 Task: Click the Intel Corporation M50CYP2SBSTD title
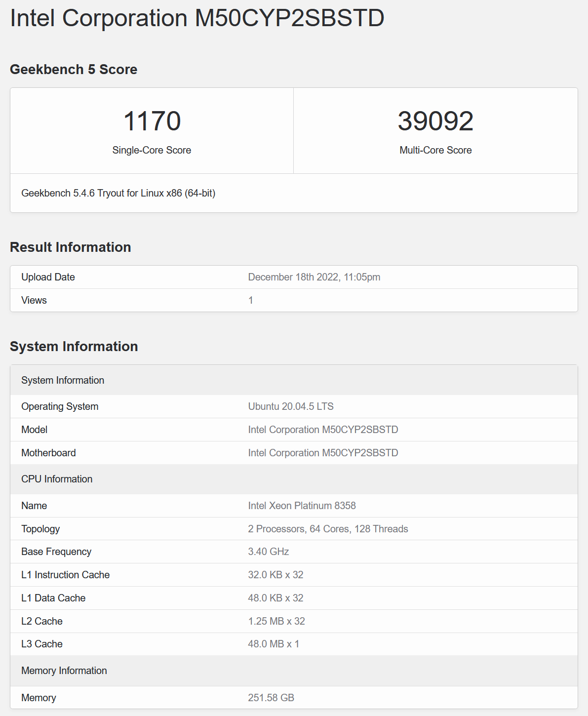[196, 18]
